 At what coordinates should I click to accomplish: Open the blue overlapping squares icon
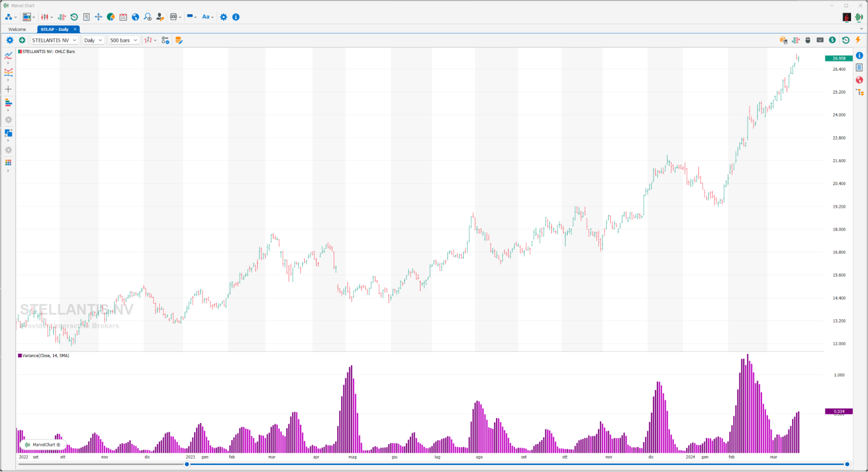8,133
